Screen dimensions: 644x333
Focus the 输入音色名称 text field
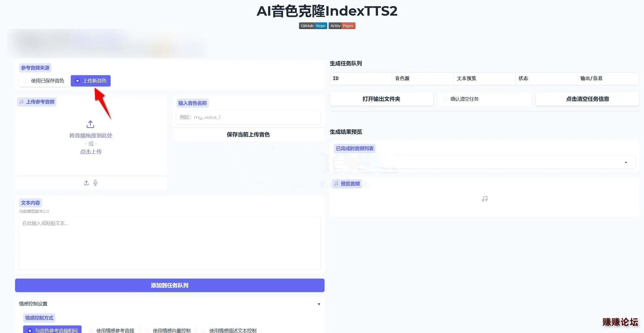click(x=248, y=117)
